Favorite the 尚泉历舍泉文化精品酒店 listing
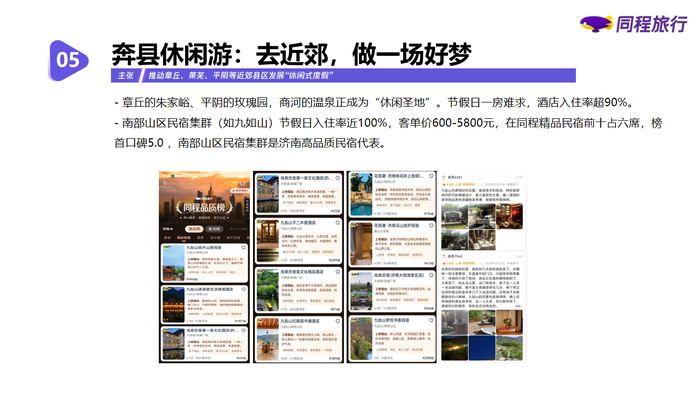 coord(338,272)
